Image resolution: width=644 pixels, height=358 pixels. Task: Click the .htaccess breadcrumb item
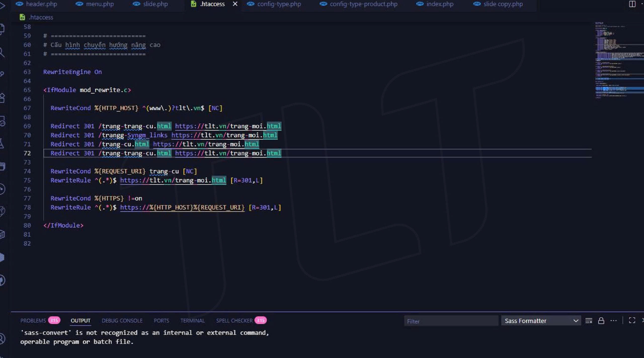click(41, 17)
